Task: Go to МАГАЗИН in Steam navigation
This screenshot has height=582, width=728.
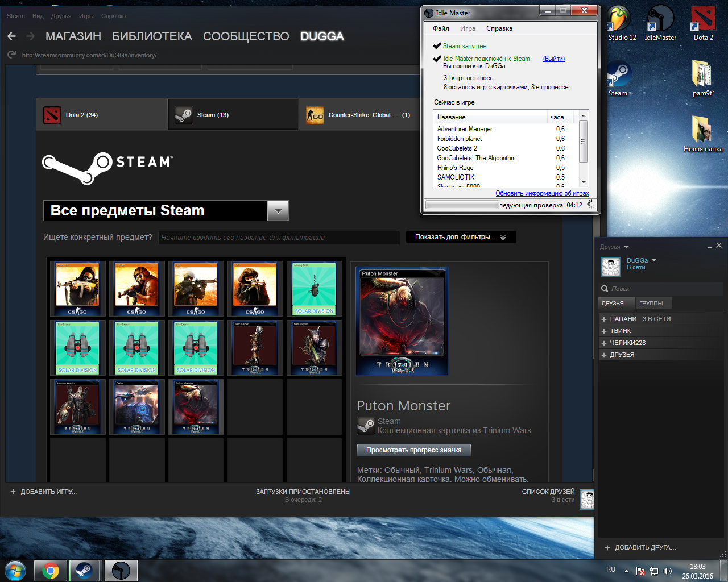Action: coord(73,36)
